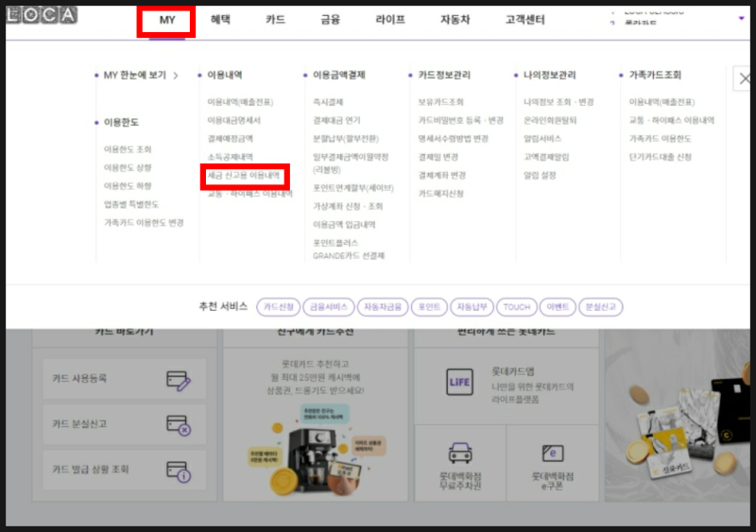
Task: Click the 롯데백화점 e쿠폰 icon
Action: 553,454
